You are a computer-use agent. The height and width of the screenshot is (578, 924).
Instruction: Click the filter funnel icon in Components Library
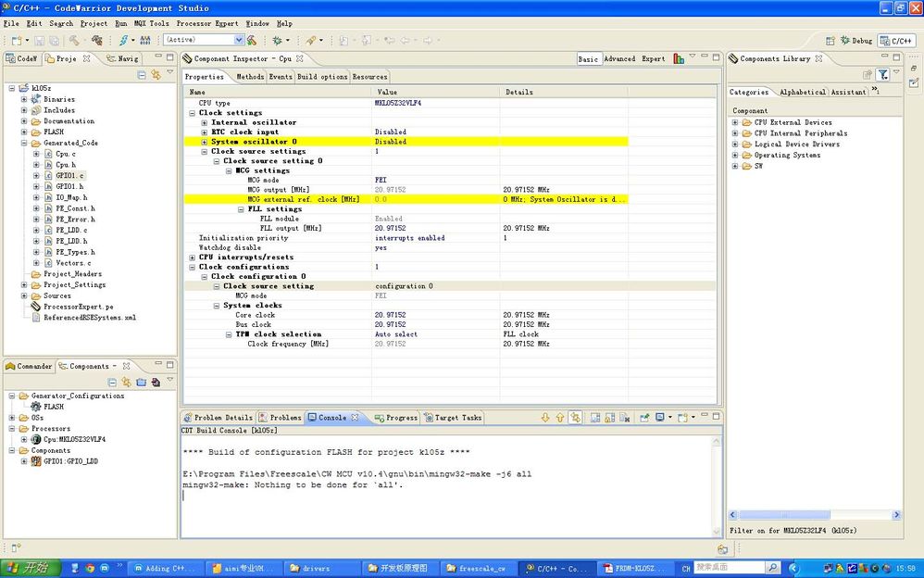click(x=882, y=74)
